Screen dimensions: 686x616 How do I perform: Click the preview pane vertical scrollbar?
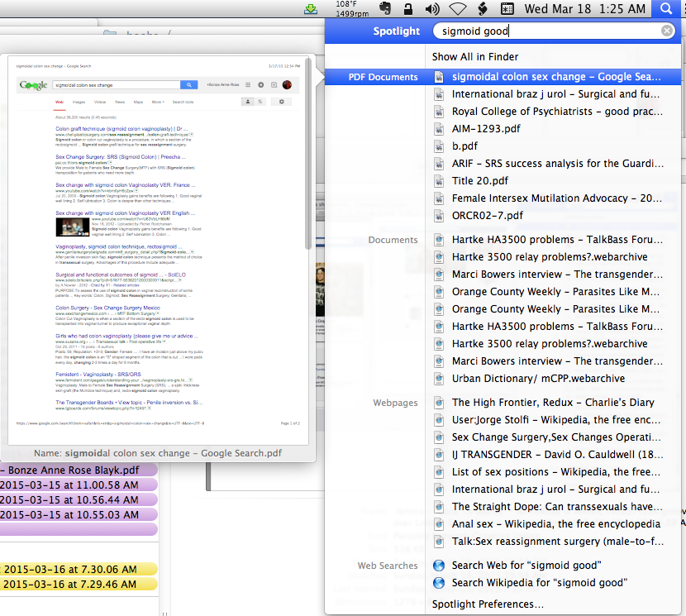(x=308, y=153)
